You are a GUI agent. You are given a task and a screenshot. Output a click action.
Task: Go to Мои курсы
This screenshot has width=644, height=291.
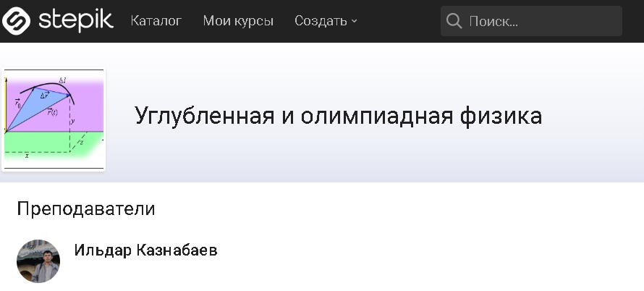238,20
